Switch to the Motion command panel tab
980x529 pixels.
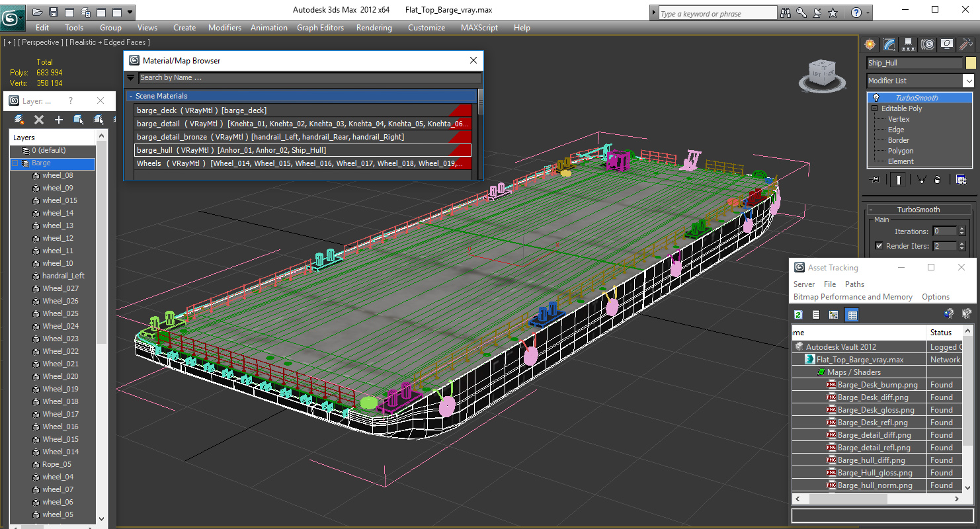point(928,44)
